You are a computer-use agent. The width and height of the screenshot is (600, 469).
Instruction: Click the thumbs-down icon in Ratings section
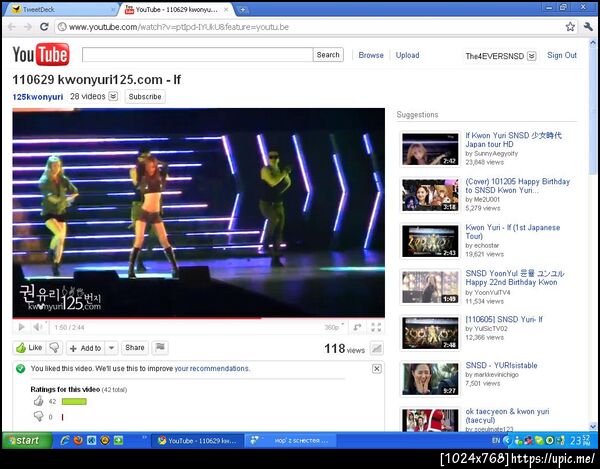38,416
